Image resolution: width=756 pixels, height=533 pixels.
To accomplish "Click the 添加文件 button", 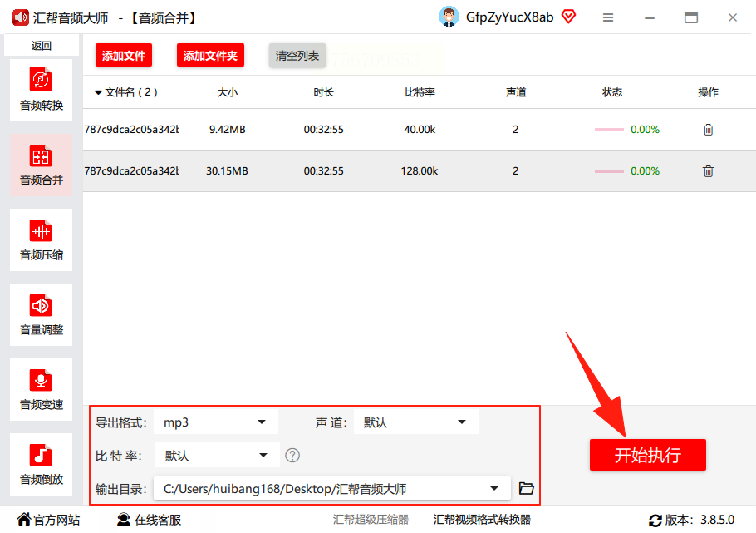I will coord(124,56).
